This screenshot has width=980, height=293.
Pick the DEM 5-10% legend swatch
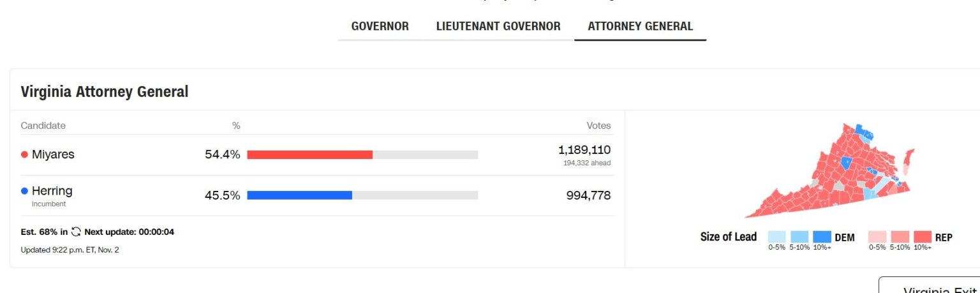click(x=799, y=237)
